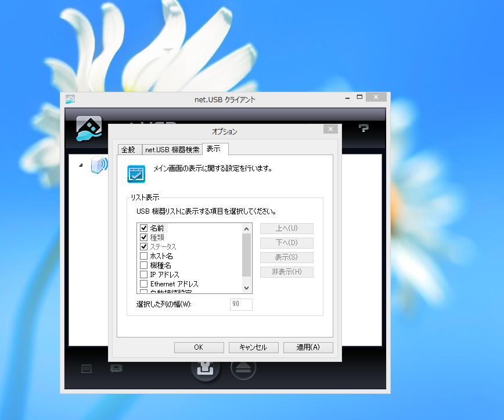Uncheck the 種類 checkbox
Image resolution: width=504 pixels, height=420 pixels.
[143, 238]
